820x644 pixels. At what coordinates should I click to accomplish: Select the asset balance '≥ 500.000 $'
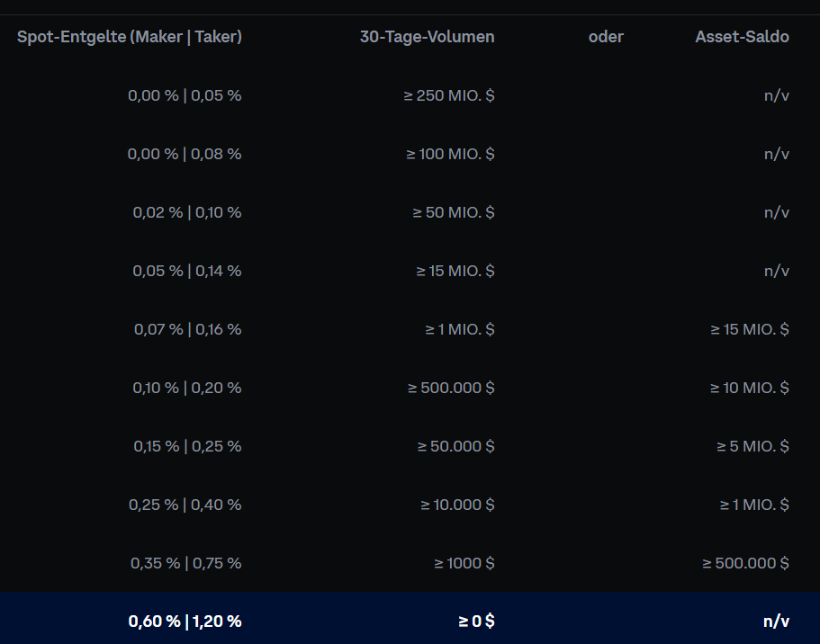coord(745,564)
